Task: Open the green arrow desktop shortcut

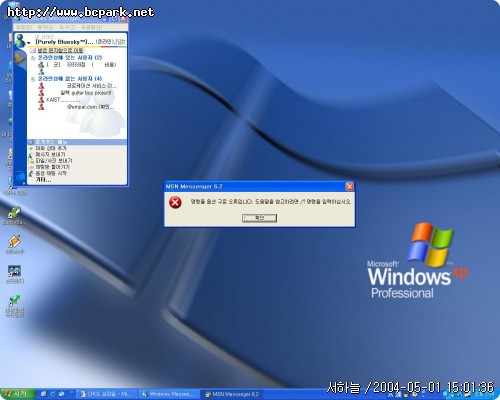Action: click(x=14, y=306)
